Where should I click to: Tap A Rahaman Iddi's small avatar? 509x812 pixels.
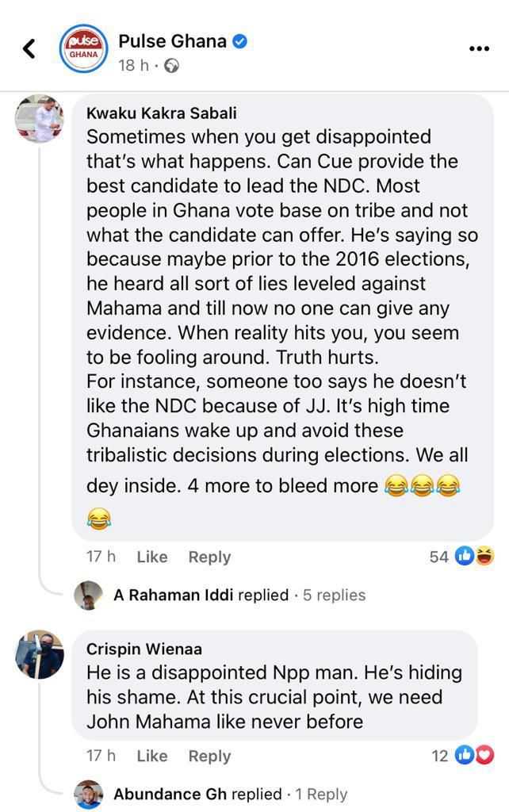pyautogui.click(x=89, y=596)
